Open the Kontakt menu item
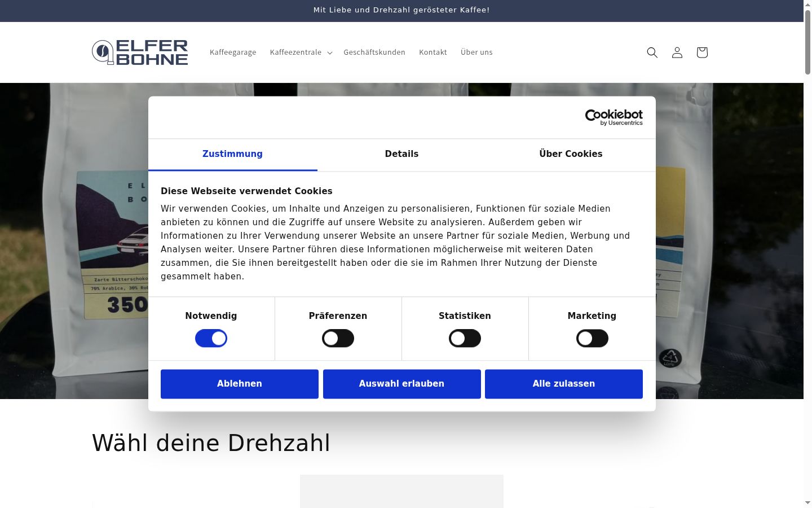The image size is (812, 508). click(x=433, y=52)
